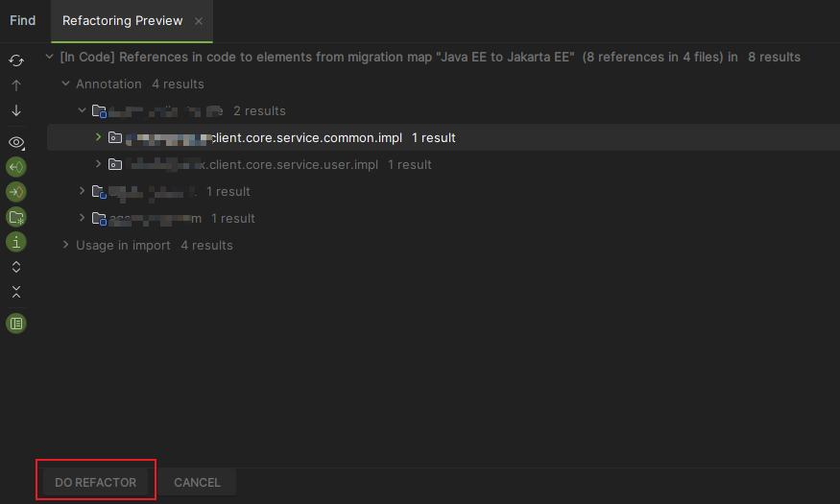The width and height of the screenshot is (840, 504).
Task: Click the DO REFACTOR button
Action: (x=95, y=482)
